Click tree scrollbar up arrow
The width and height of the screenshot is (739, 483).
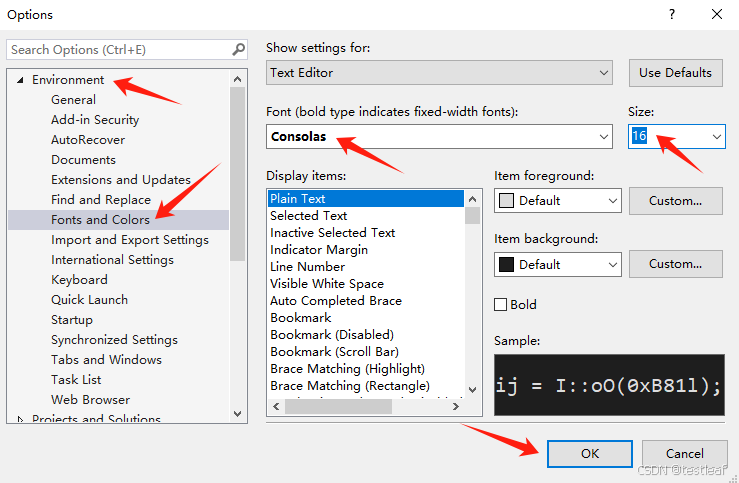(x=238, y=79)
